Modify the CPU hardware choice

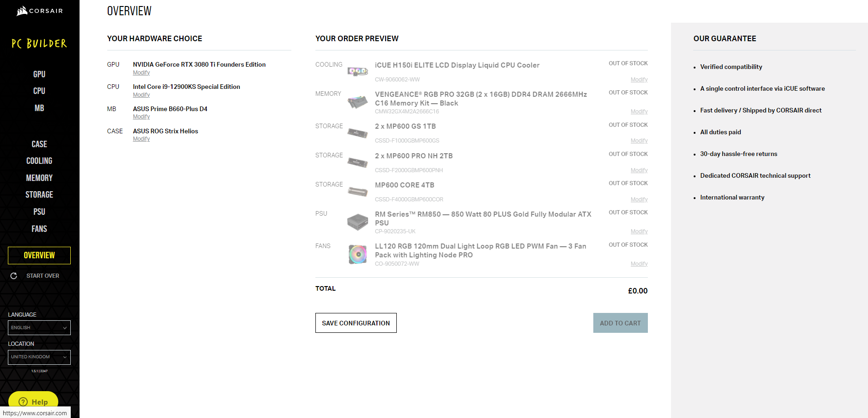tap(142, 95)
